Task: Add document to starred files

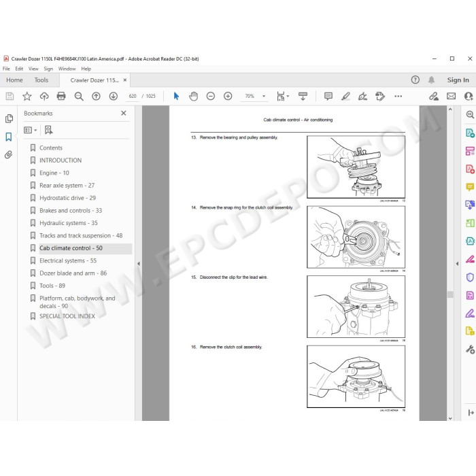Action: (27, 97)
